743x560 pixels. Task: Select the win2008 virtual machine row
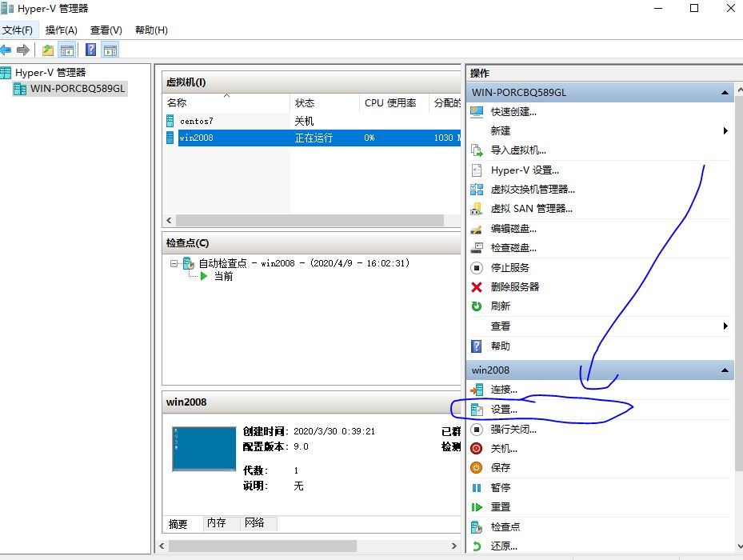(x=313, y=138)
